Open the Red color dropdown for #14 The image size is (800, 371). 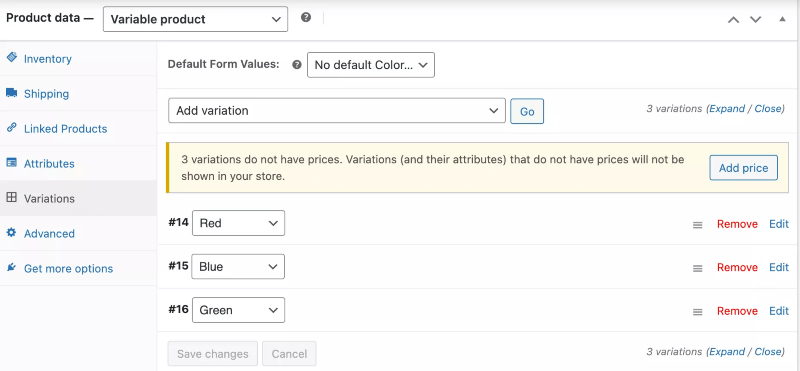pyautogui.click(x=238, y=223)
